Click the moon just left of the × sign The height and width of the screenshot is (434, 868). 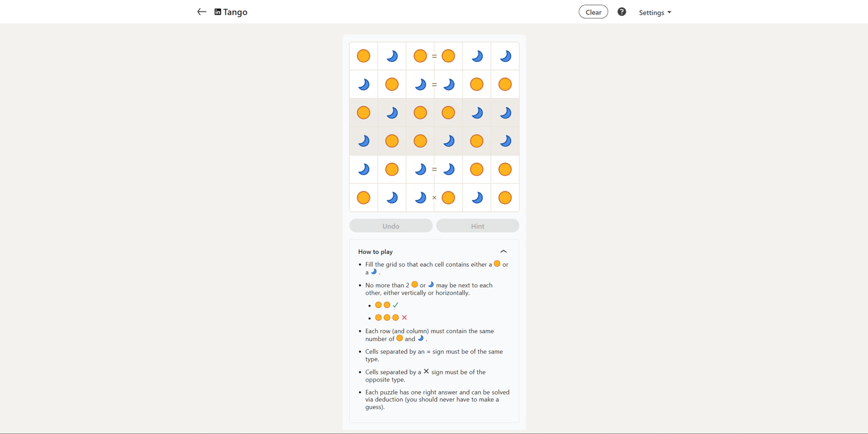(420, 197)
